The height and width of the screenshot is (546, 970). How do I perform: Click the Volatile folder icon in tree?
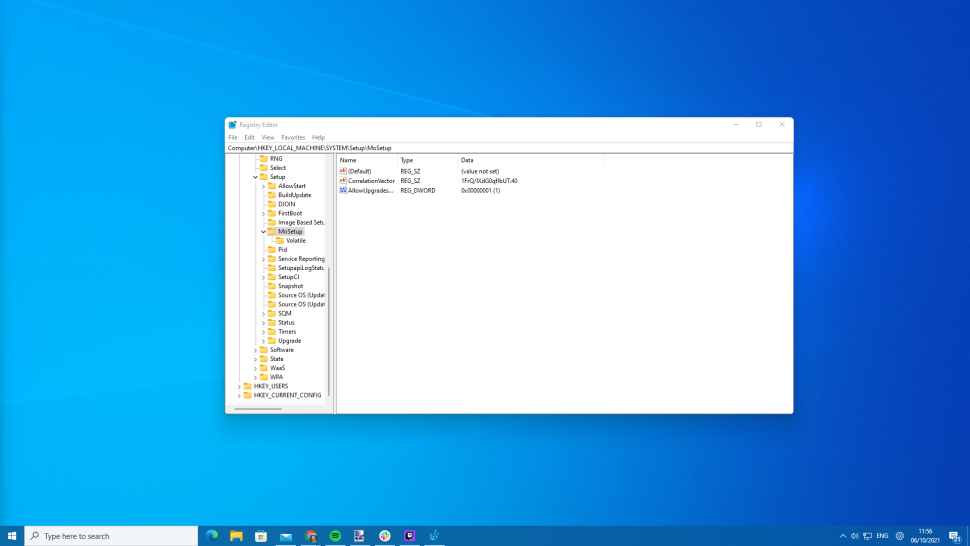[280, 241]
